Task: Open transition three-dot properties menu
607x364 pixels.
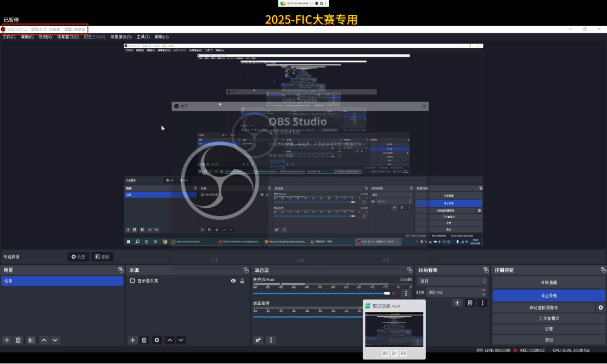Action: coord(482,303)
